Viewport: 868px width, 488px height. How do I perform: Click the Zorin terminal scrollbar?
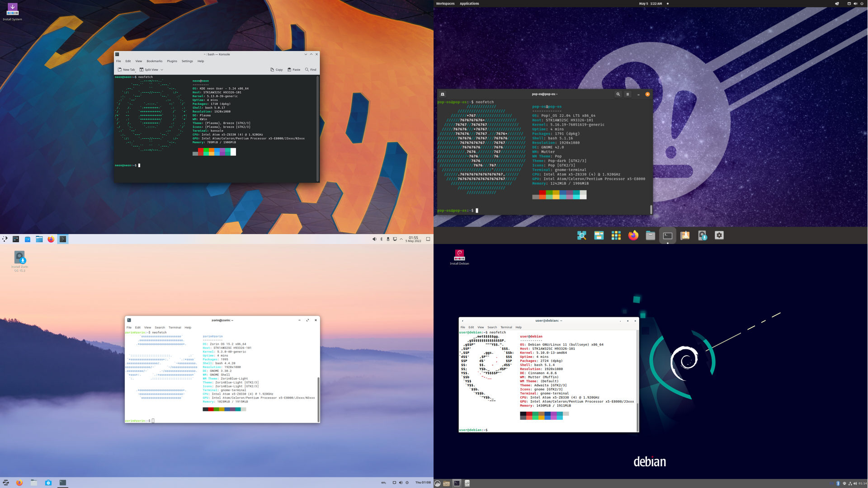pyautogui.click(x=318, y=399)
